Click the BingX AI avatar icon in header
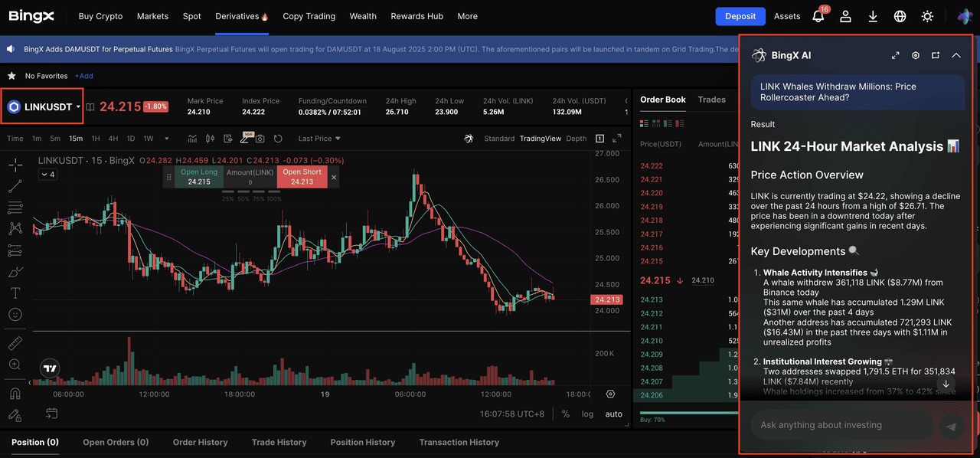 click(965, 16)
